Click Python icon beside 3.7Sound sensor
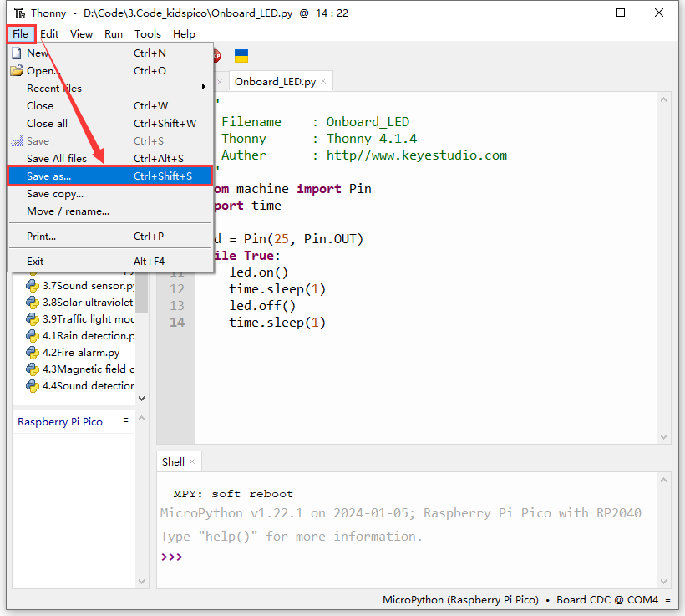Image resolution: width=685 pixels, height=616 pixels. [x=33, y=286]
